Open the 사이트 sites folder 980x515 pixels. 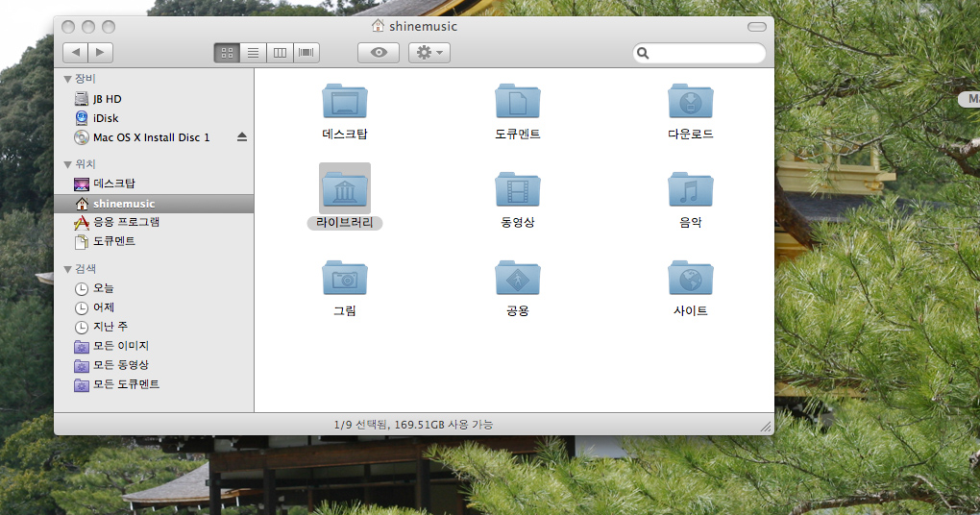point(690,279)
